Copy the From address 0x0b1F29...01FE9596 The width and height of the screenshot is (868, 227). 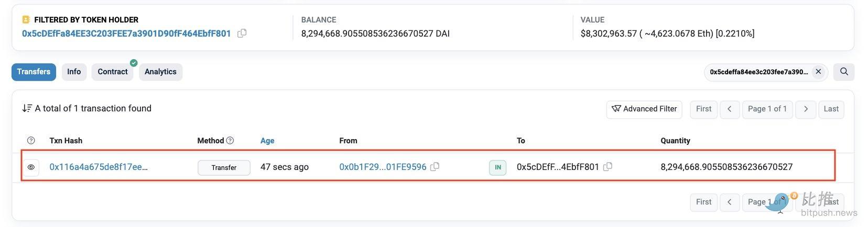435,167
